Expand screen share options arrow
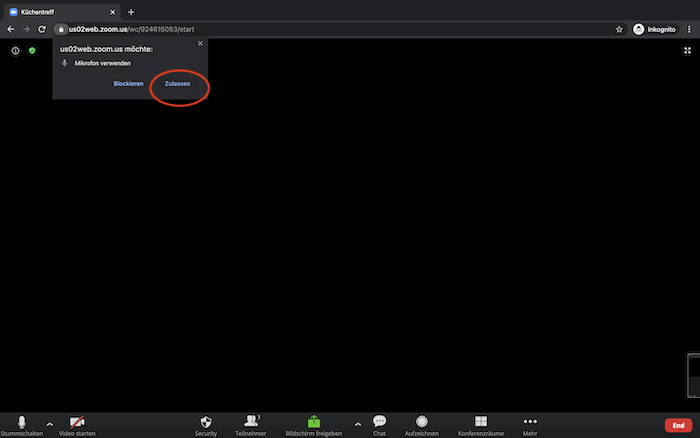 [x=358, y=424]
